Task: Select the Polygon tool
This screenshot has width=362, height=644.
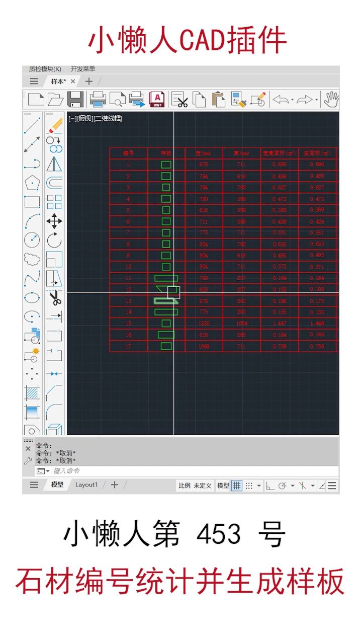Action: tap(32, 182)
